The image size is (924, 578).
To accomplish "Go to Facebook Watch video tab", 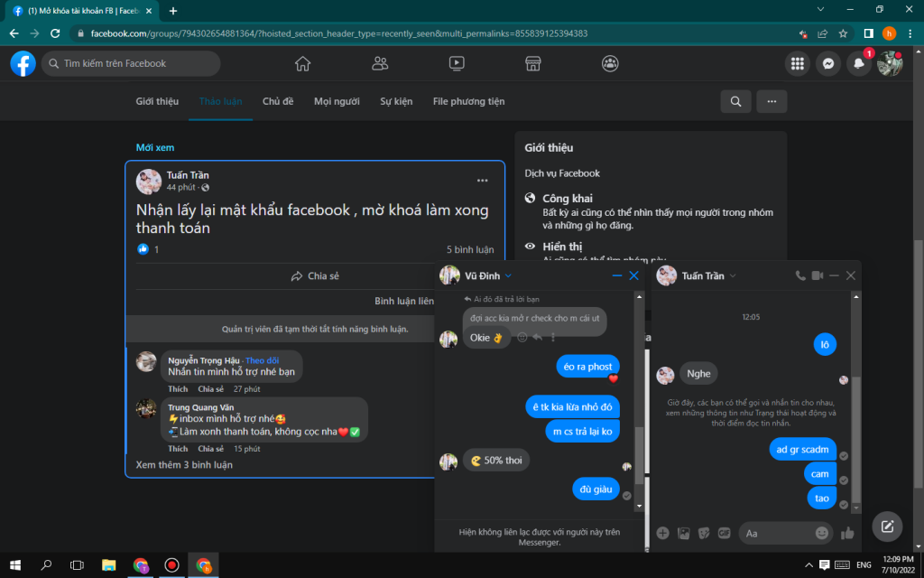I will [x=457, y=63].
